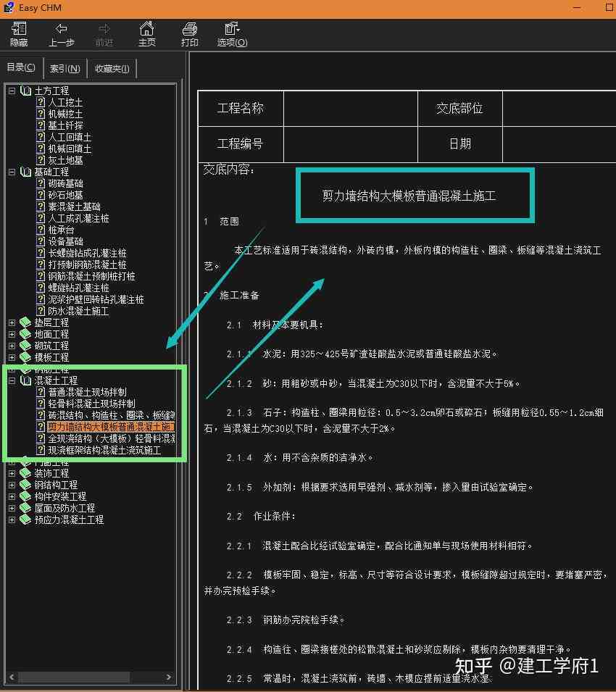Open the 基土钎探 topic
This screenshot has width=616, height=692.
[65, 126]
